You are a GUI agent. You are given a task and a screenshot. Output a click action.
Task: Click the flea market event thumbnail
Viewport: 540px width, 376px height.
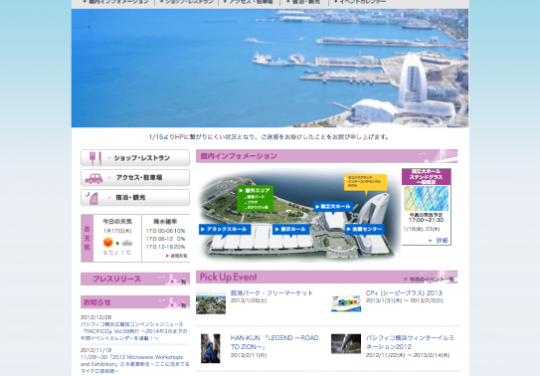pyautogui.click(x=211, y=303)
